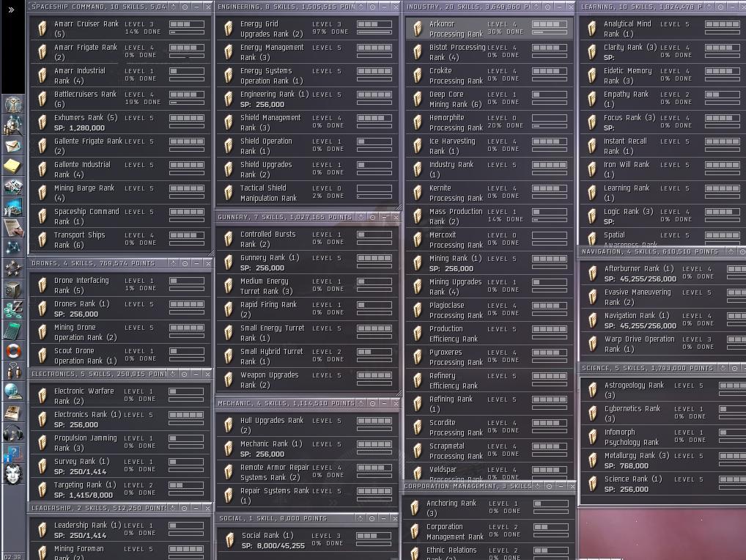Select the Small Hybrid Turret skill
Image resolution: width=746 pixels, height=560 pixels.
[307, 356]
